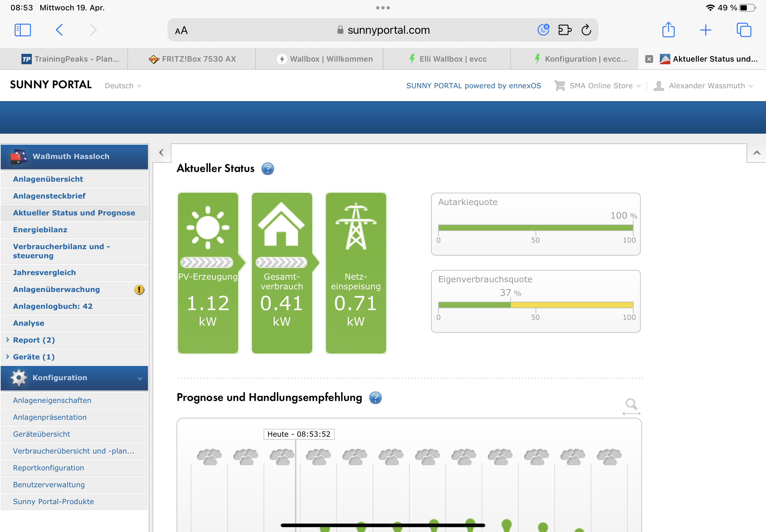The height and width of the screenshot is (532, 766).
Task: Click the help icon beside Aktueller Status
Action: [267, 169]
